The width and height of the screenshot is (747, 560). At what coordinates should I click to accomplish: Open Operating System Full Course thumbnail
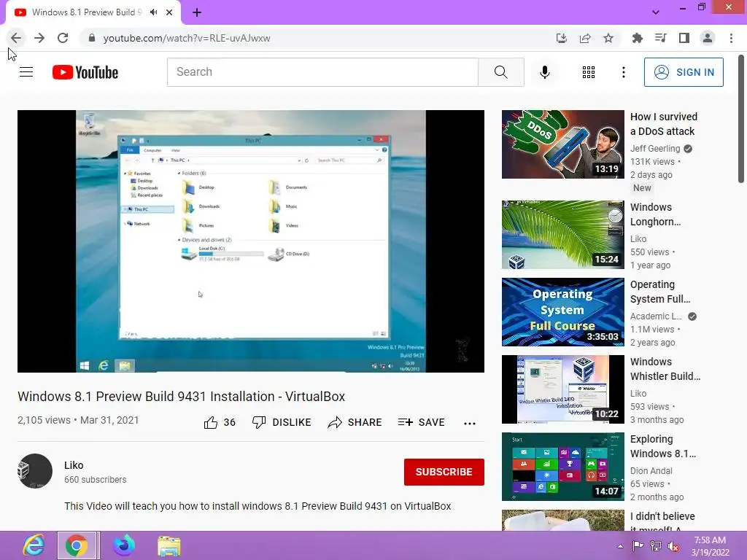562,312
